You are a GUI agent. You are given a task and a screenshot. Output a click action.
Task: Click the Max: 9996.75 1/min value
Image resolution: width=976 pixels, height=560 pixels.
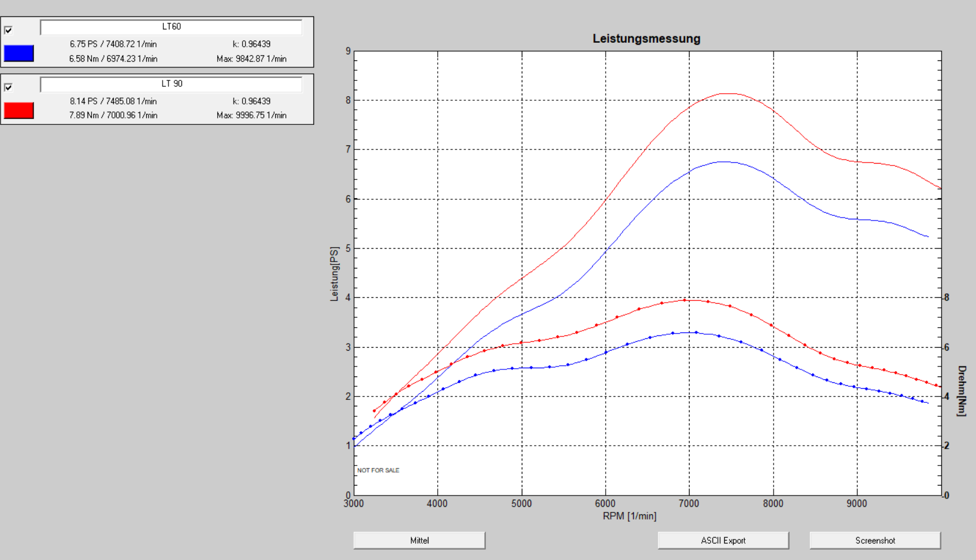251,116
